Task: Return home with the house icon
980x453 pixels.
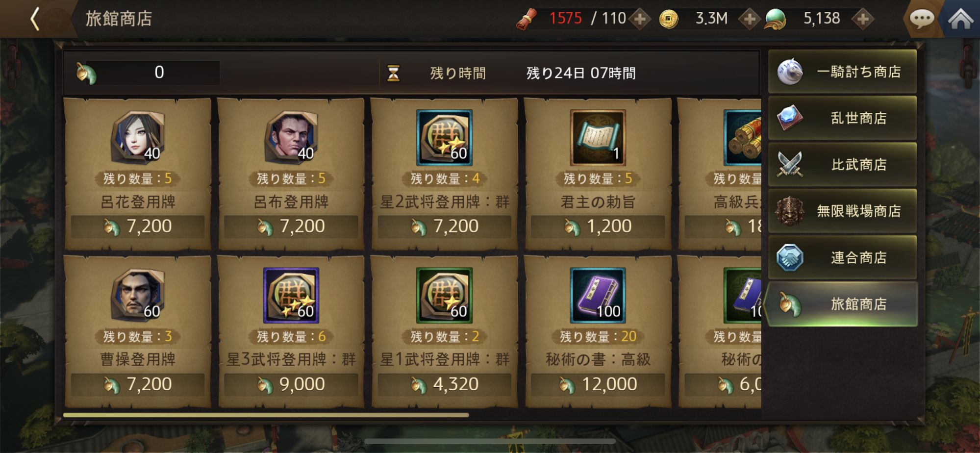Action: point(961,19)
